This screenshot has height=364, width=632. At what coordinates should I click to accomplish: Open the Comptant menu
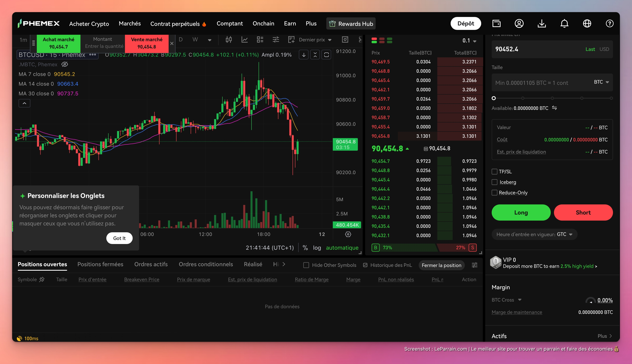(230, 23)
